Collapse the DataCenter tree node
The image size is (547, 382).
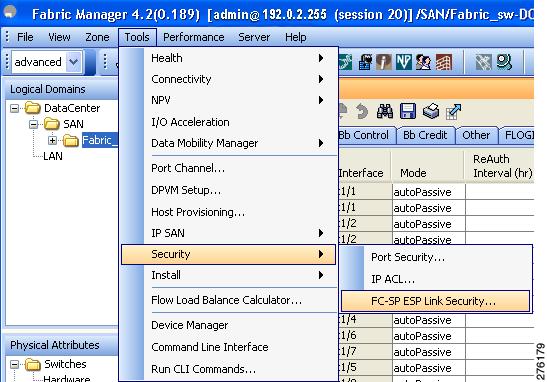tap(14, 108)
